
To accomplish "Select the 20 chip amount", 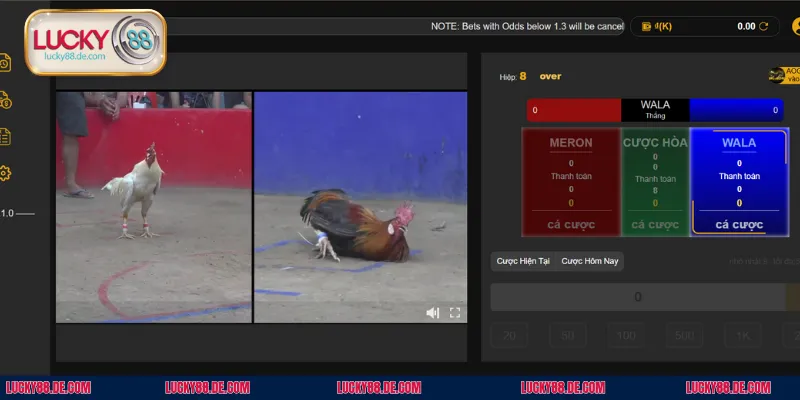I will click(511, 335).
